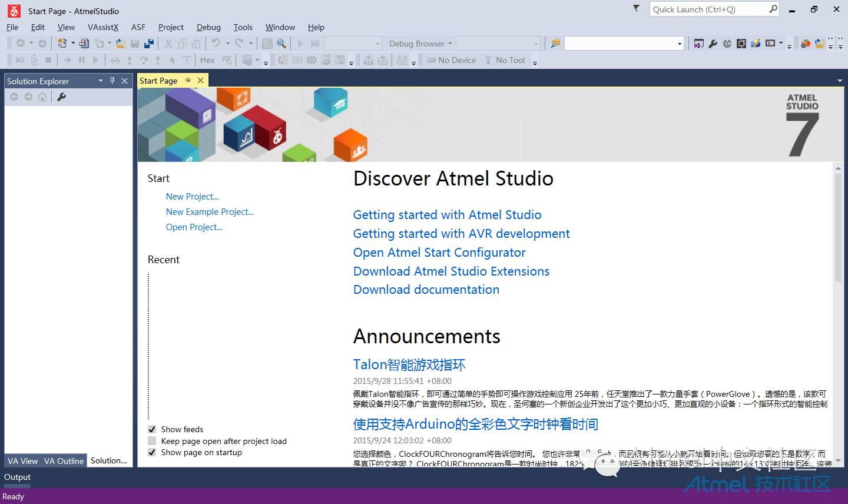The width and height of the screenshot is (848, 504).
Task: Open the ASF menu
Action: point(138,27)
